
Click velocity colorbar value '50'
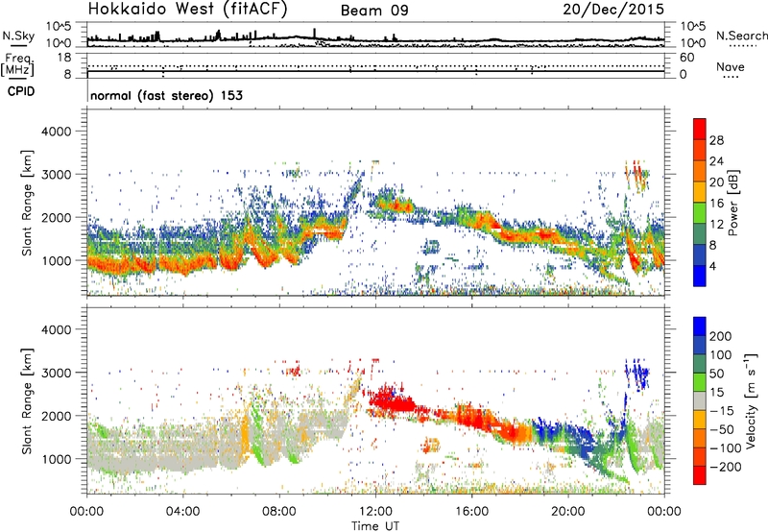(x=716, y=374)
